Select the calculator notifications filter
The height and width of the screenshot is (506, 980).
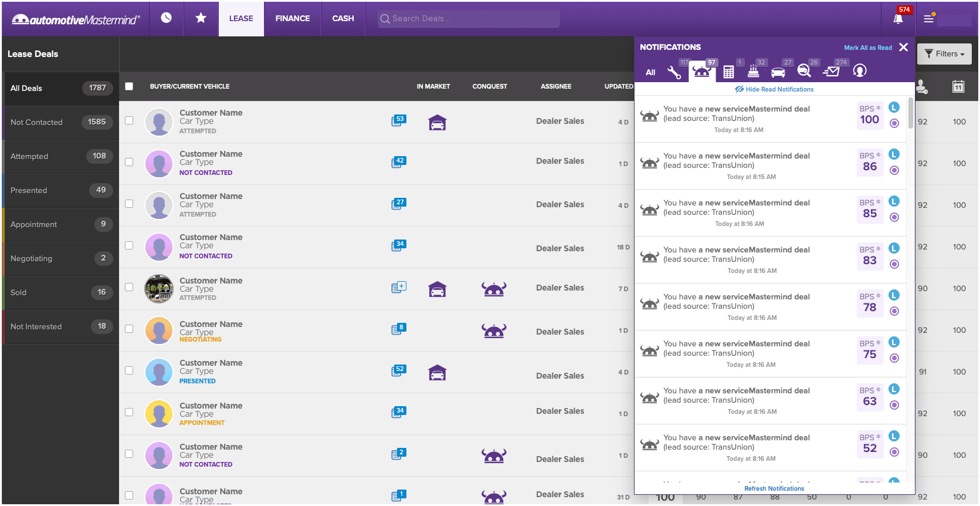point(728,72)
